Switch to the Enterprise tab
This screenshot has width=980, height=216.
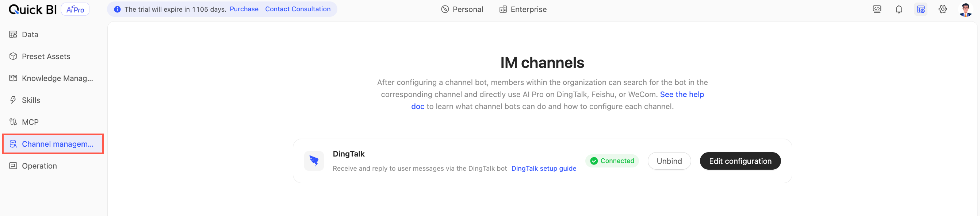523,9
